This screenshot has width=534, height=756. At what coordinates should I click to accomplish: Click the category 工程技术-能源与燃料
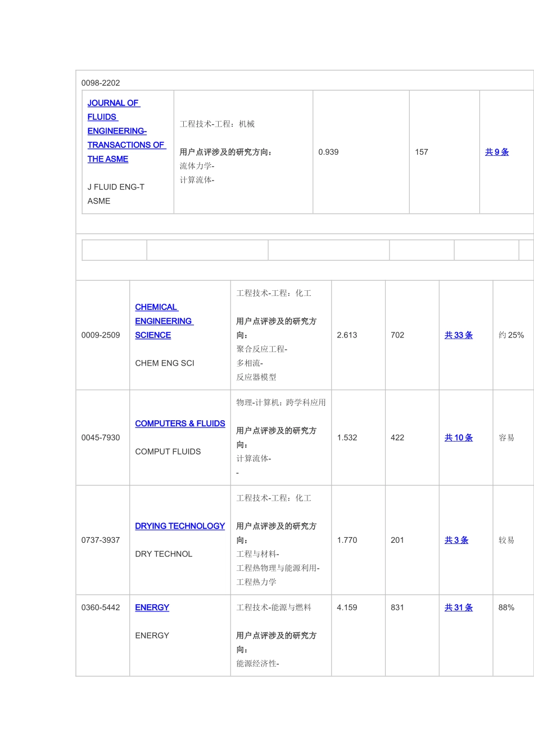pos(274,607)
